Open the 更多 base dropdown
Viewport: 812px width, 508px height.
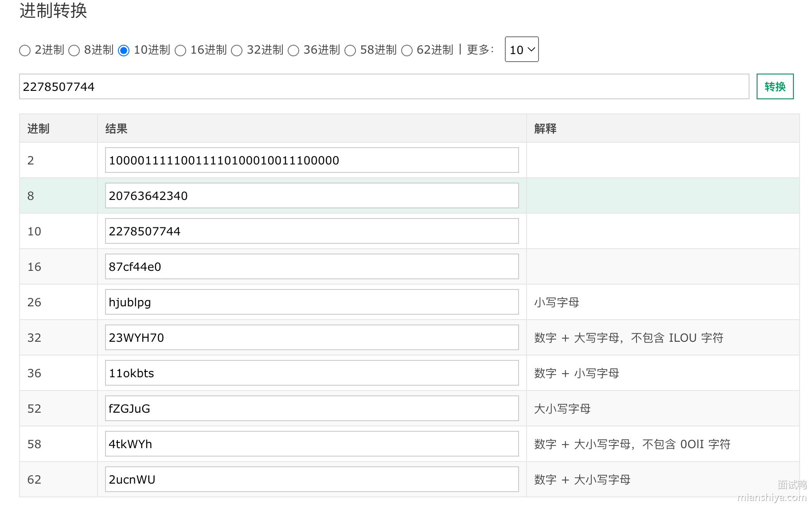coord(522,50)
